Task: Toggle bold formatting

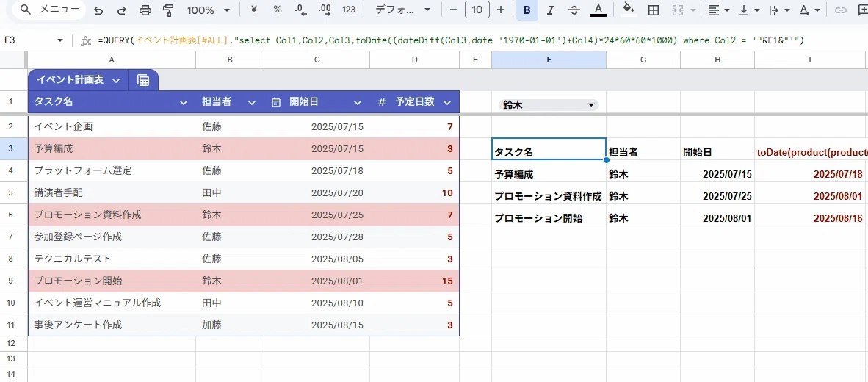Action: pyautogui.click(x=527, y=10)
